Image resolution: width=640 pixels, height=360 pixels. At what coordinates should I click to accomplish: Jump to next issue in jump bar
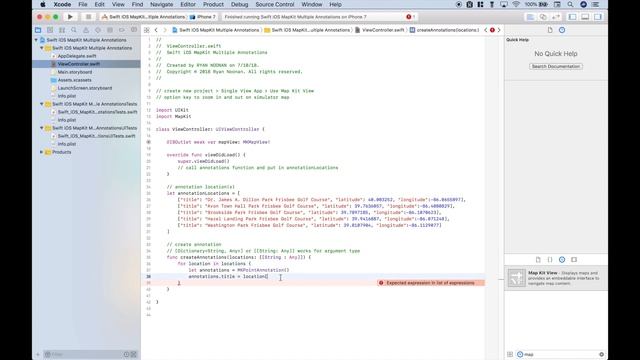coord(499,30)
